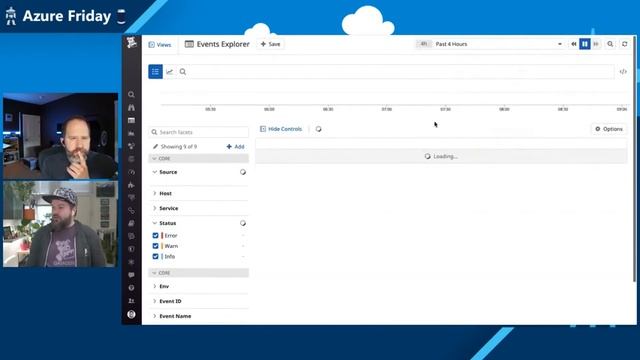This screenshot has height=360, width=640.
Task: Step the time range backward
Action: pos(573,44)
